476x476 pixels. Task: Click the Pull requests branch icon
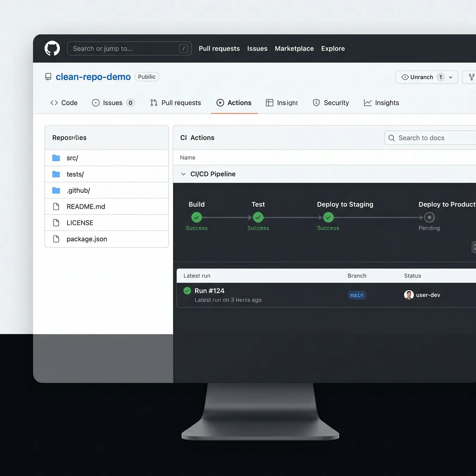(154, 103)
